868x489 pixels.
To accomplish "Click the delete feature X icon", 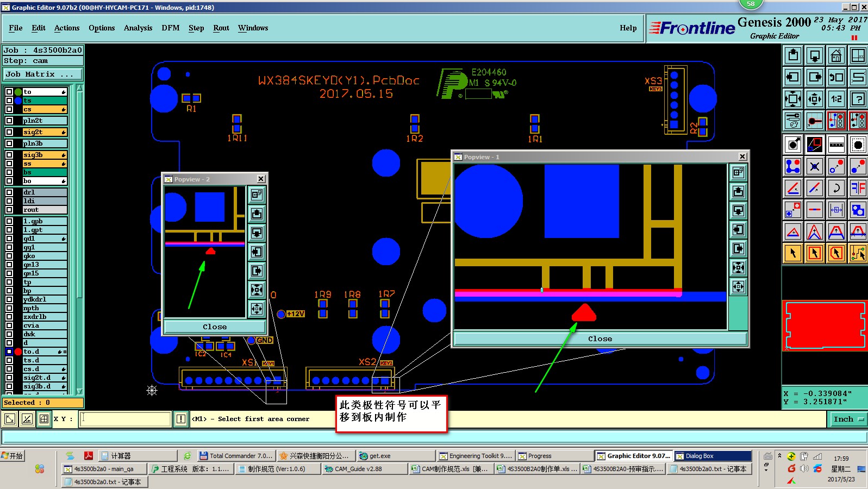I will pos(815,166).
